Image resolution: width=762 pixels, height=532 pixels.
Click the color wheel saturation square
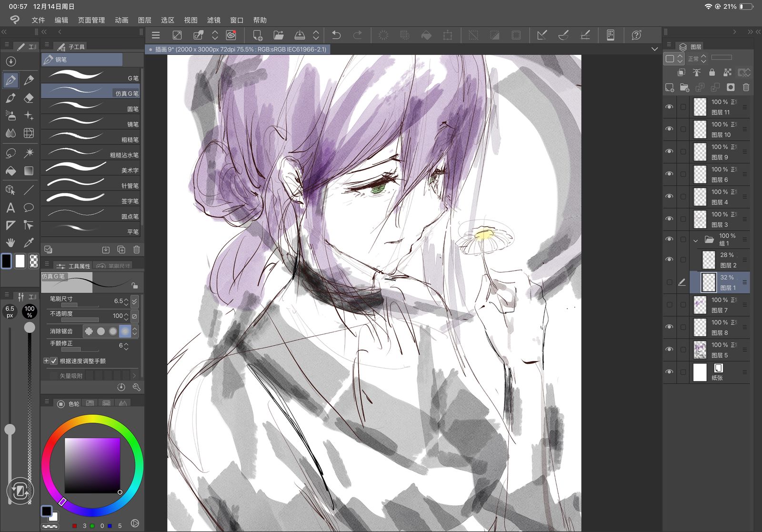point(92,465)
